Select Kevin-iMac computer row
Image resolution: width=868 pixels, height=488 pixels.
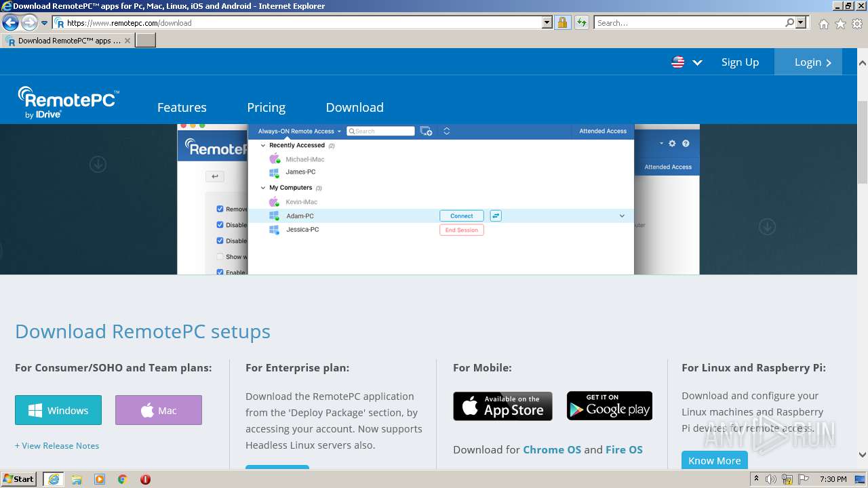441,202
